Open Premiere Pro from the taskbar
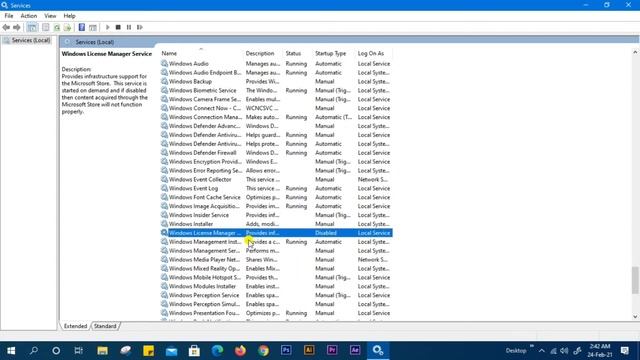The width and height of the screenshot is (640, 360). pos(332,350)
